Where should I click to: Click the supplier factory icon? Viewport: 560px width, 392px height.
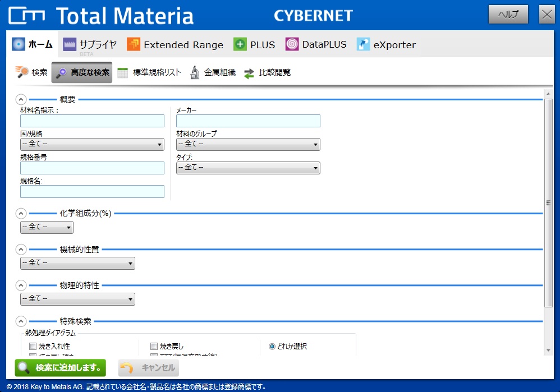click(70, 45)
